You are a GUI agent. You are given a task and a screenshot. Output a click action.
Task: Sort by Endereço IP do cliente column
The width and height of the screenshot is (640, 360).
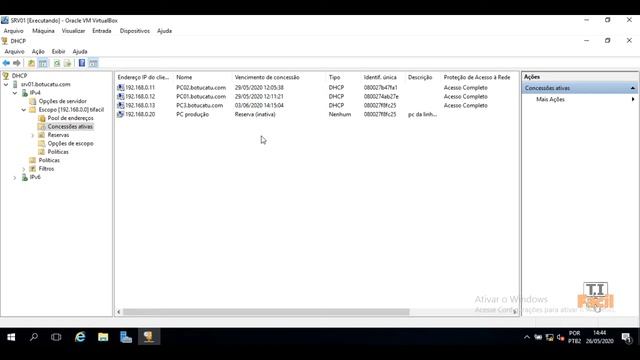pos(144,77)
